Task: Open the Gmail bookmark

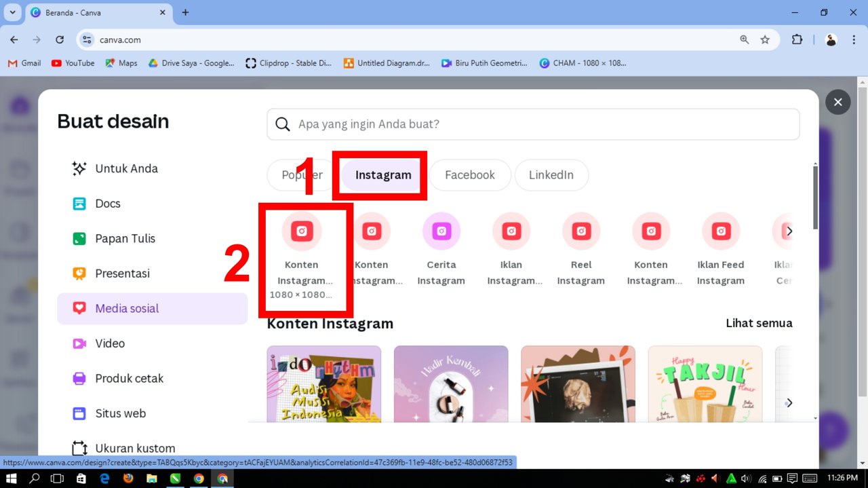Action: (x=24, y=63)
